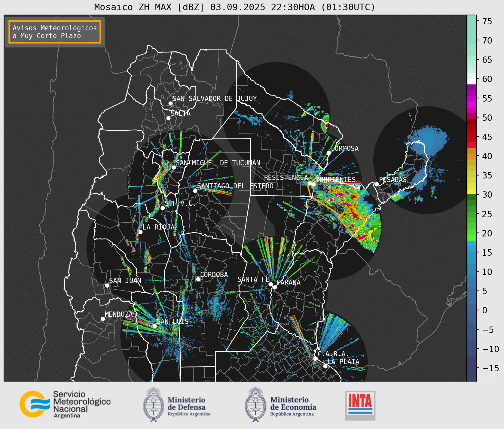Click the Avisos Meteorológicos a Muy Corto Plazo box
Image resolution: width=504 pixels, height=429 pixels.
pos(55,32)
